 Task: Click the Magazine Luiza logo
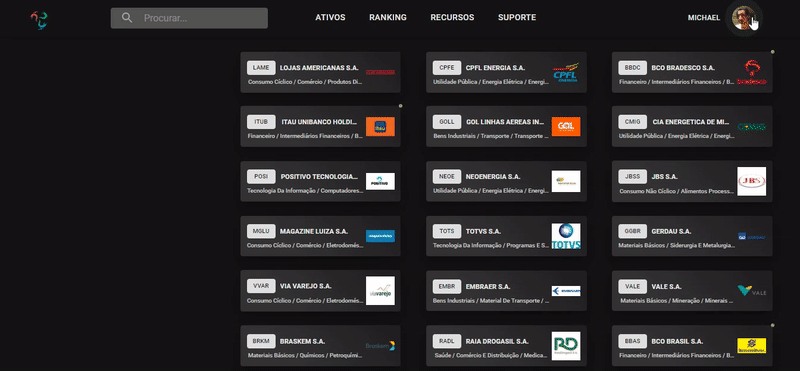point(380,236)
